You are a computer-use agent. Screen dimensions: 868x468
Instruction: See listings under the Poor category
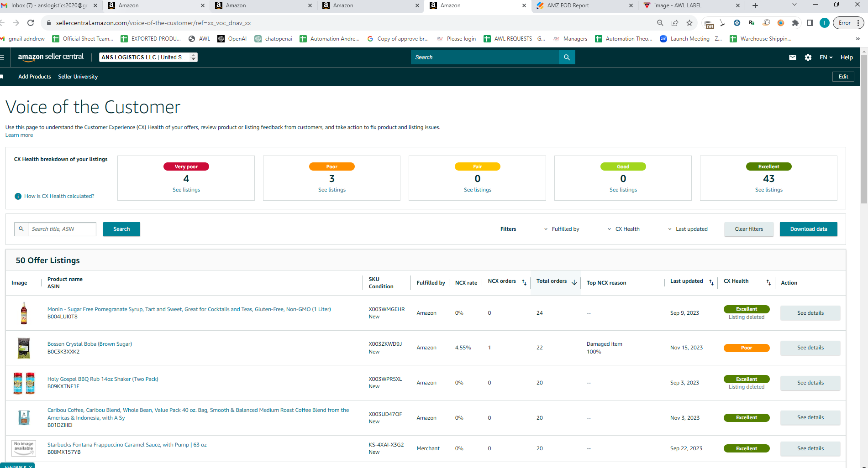332,190
